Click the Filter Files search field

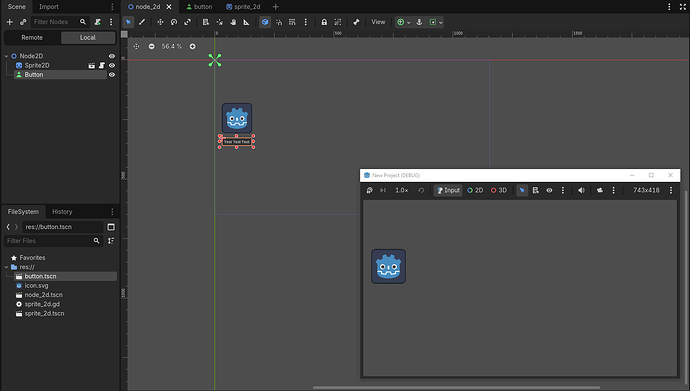[53, 241]
